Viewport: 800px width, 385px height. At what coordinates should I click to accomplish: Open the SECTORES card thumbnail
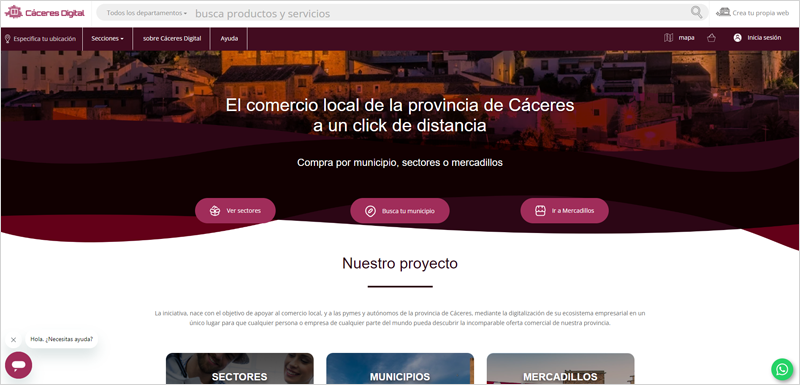[x=240, y=369]
